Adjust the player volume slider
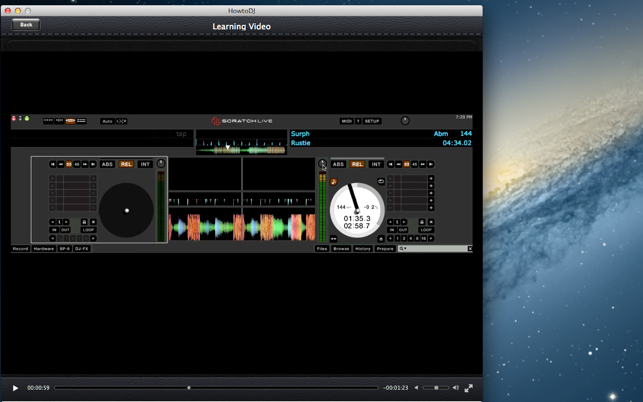643x402 pixels. 436,388
